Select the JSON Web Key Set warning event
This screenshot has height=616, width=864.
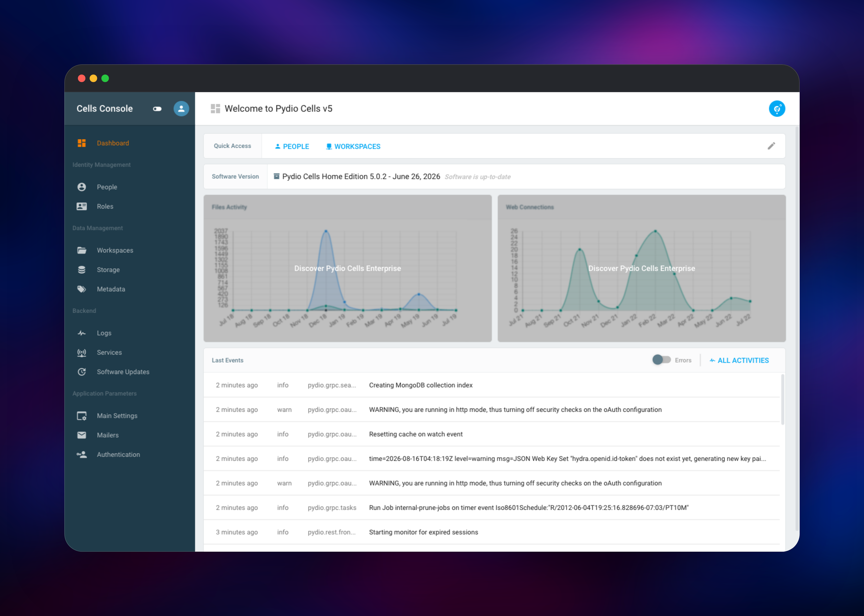(x=491, y=458)
